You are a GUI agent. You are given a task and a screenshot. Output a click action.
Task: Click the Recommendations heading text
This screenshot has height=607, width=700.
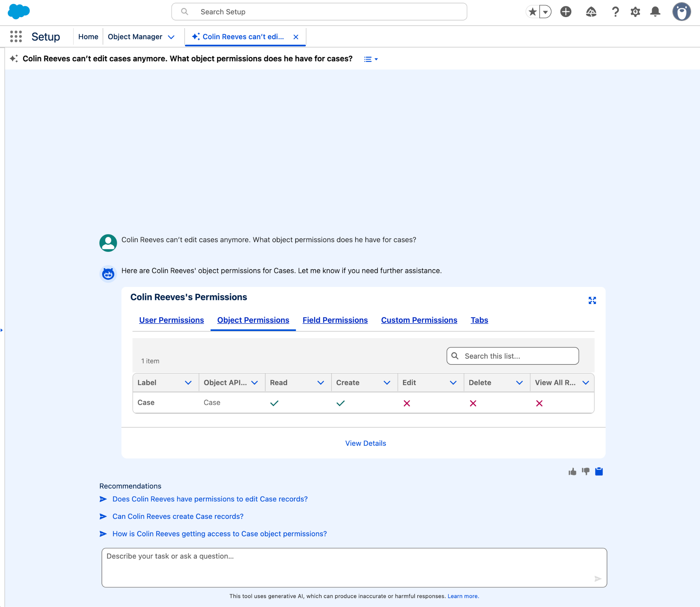coord(130,486)
